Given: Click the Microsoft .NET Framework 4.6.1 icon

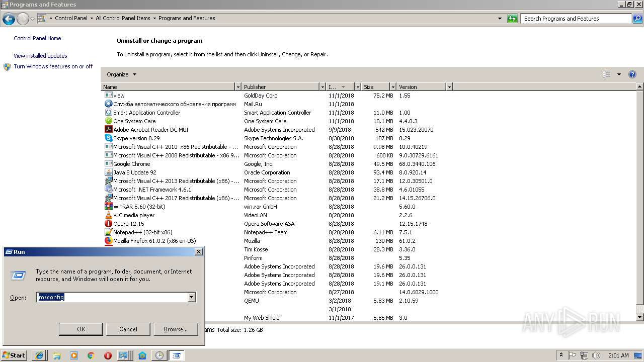Looking at the screenshot, I should (x=108, y=190).
